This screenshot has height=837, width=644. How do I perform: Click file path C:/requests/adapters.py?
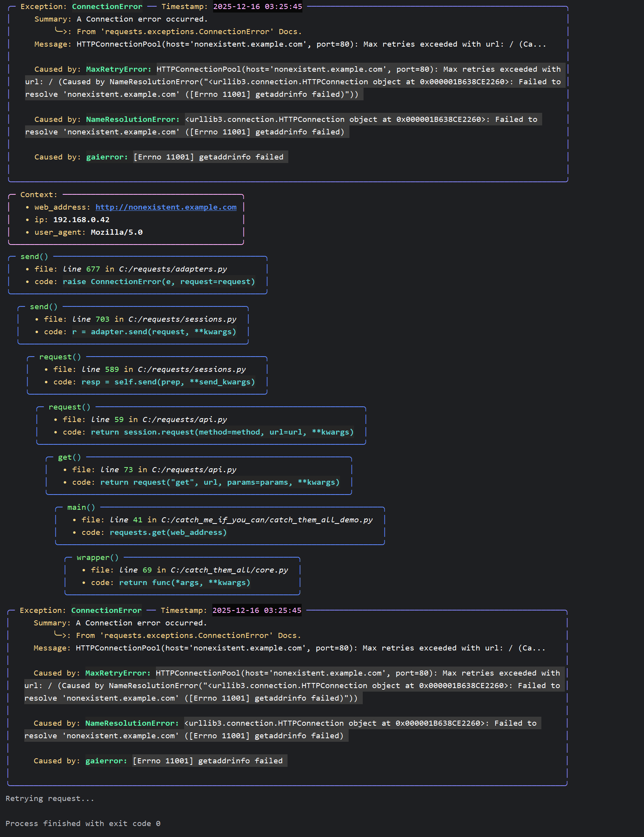coord(173,269)
